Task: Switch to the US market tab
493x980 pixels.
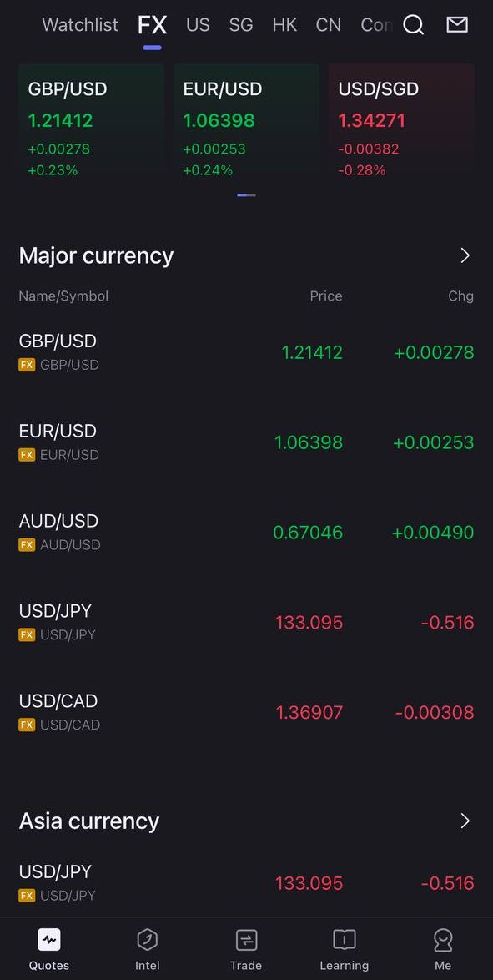Action: point(198,25)
